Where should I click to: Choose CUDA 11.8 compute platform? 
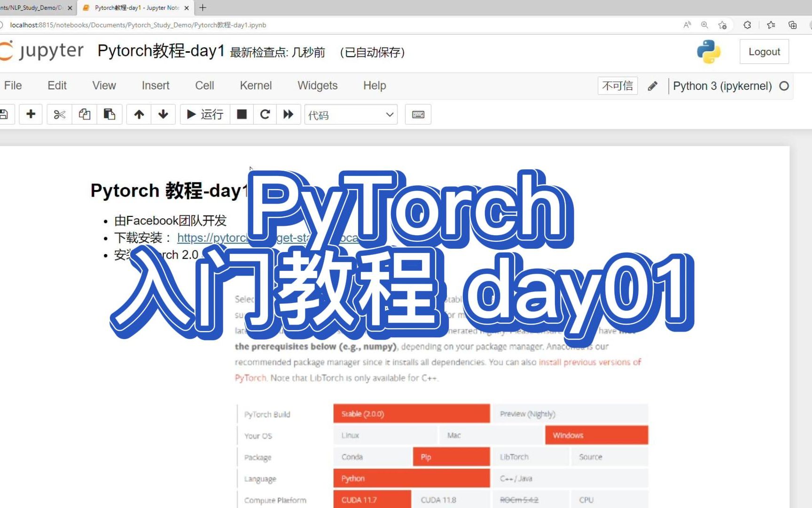click(452, 500)
